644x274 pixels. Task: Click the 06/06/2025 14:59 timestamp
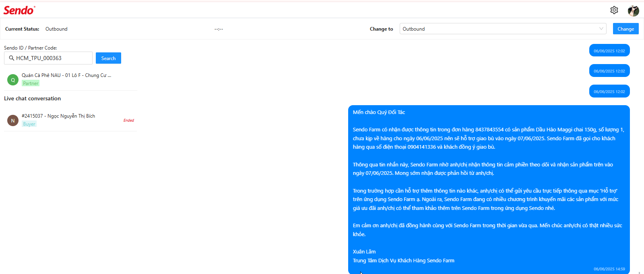click(609, 269)
